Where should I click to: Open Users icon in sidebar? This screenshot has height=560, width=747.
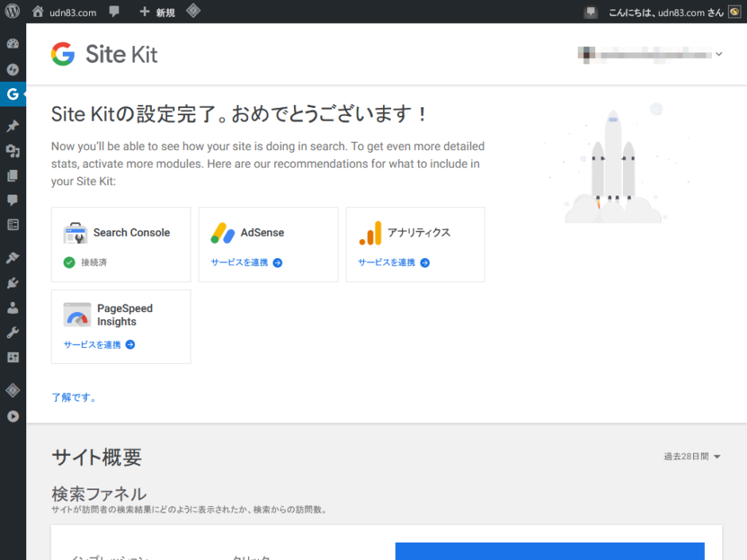point(13,308)
